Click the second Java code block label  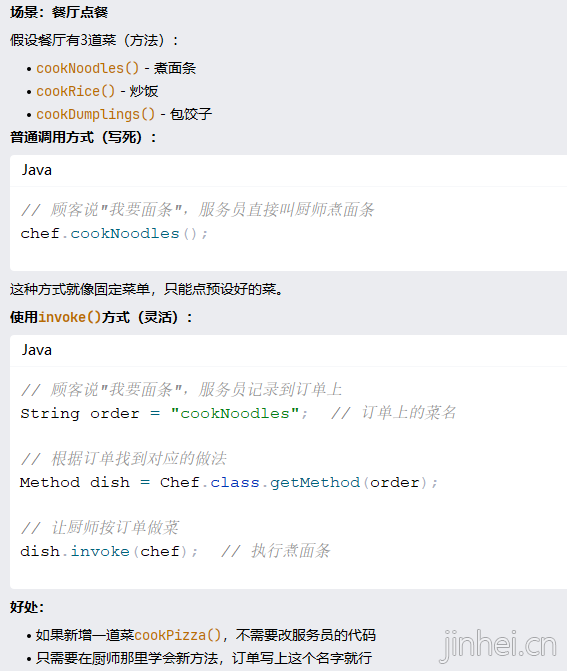pyautogui.click(x=37, y=350)
